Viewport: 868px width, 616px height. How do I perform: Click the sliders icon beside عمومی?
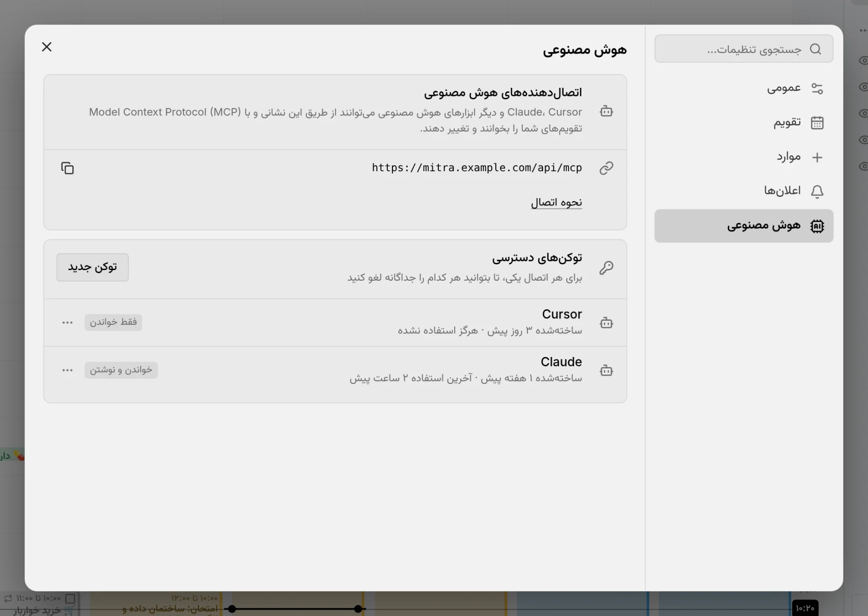pos(817,89)
